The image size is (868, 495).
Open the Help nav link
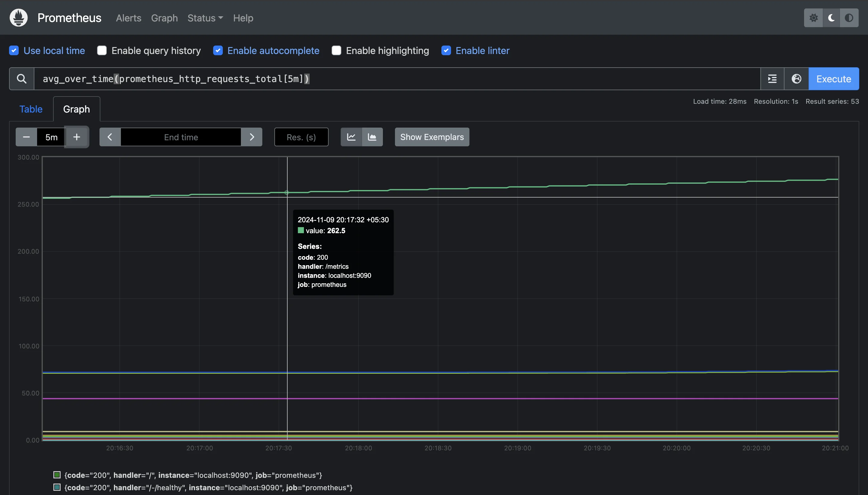click(x=243, y=18)
